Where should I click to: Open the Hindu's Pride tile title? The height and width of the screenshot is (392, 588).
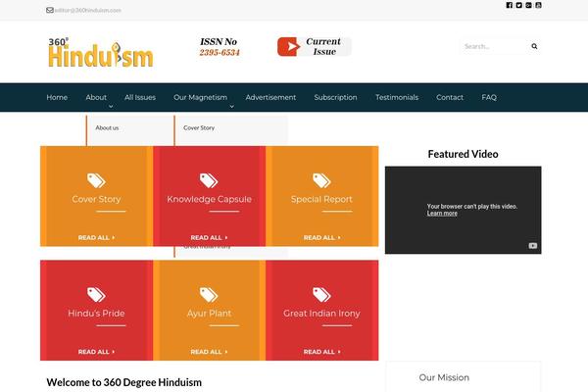tap(96, 314)
